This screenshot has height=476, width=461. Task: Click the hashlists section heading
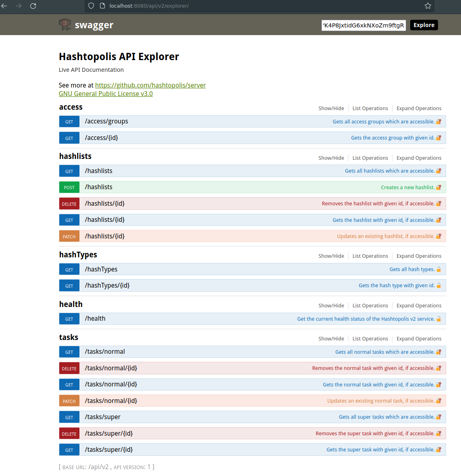click(75, 156)
